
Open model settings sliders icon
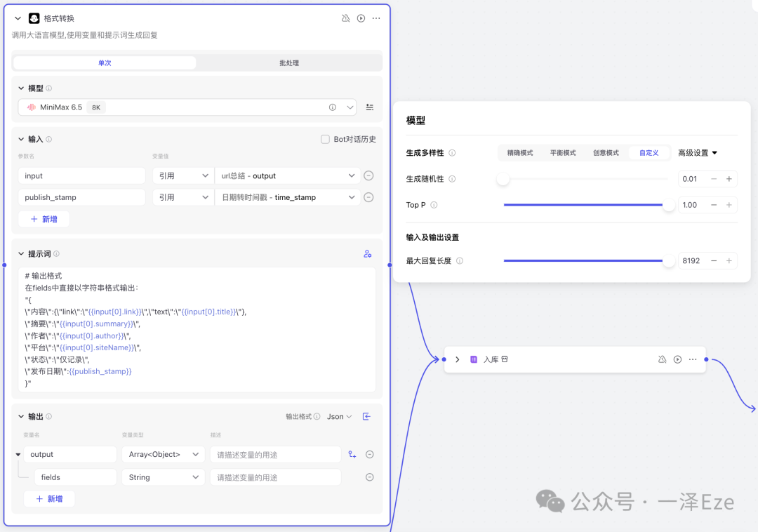370,107
